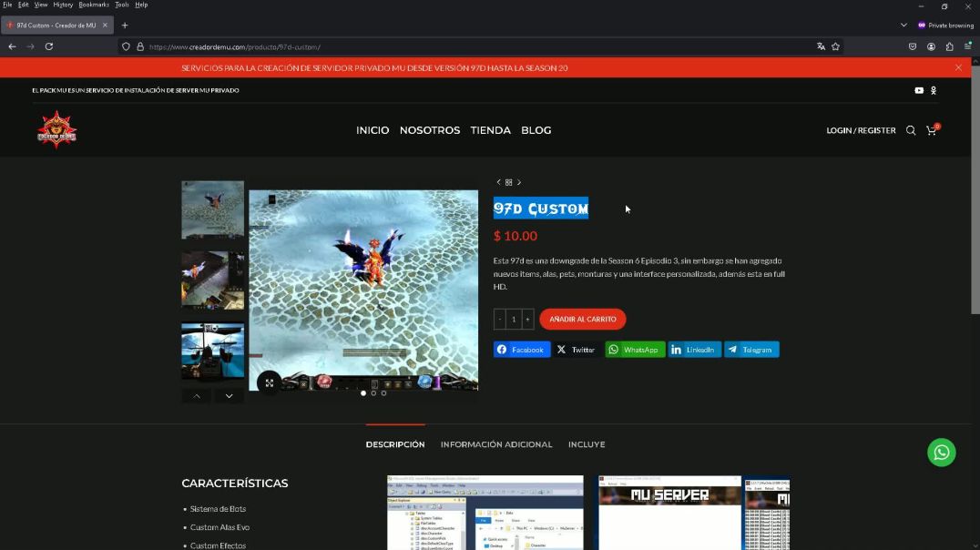Click the quantity input field
The width and height of the screenshot is (980, 550).
[514, 319]
